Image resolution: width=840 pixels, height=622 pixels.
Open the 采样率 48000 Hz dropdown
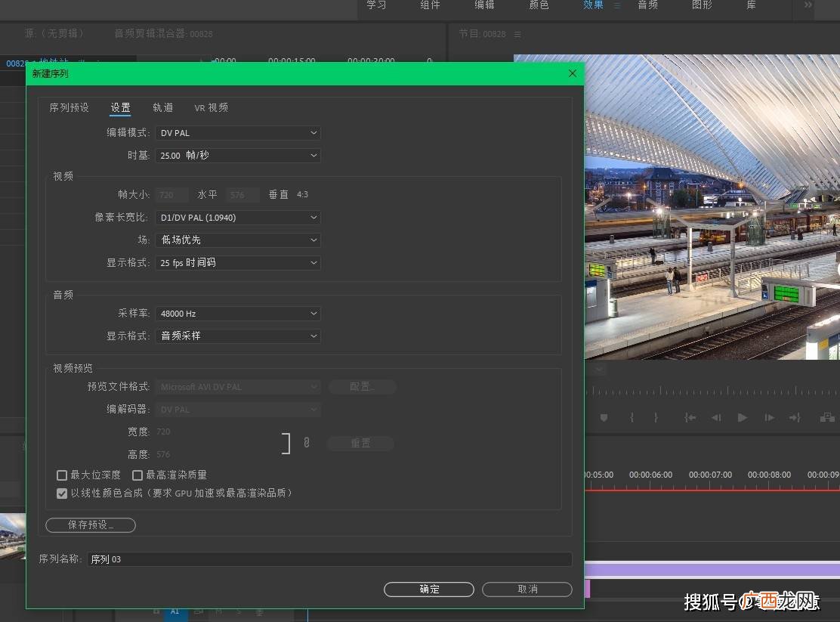tap(238, 314)
